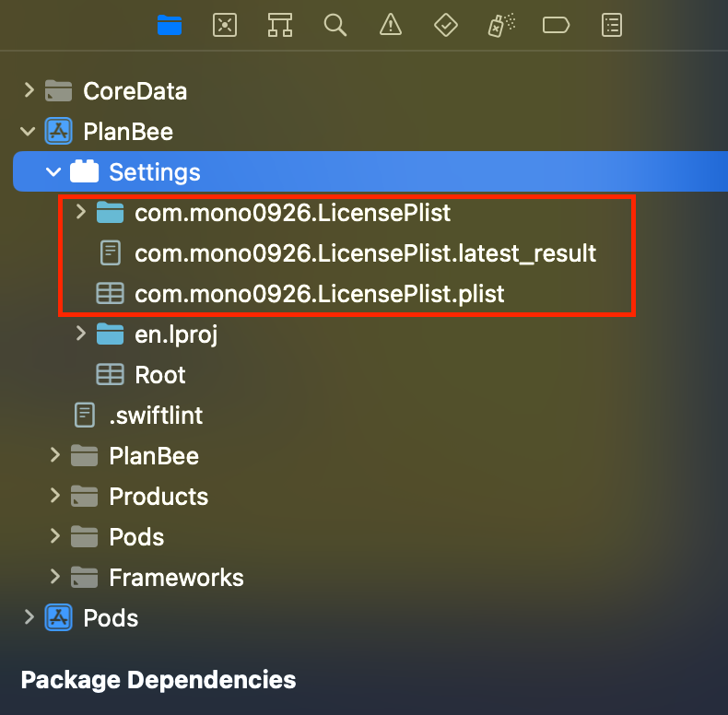Viewport: 728px width, 715px height.
Task: Expand the PlanBee group folder
Action: point(54,455)
